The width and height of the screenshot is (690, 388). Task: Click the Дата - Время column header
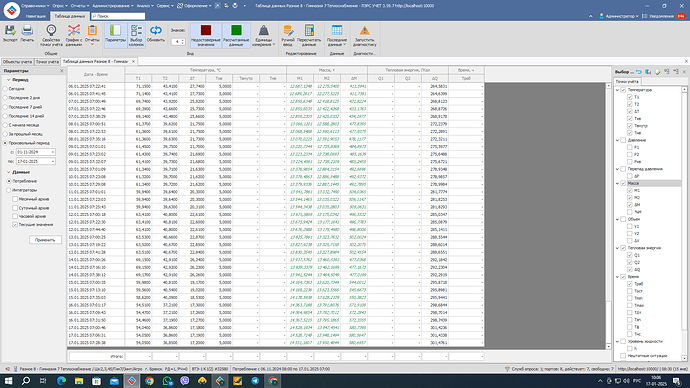point(95,74)
